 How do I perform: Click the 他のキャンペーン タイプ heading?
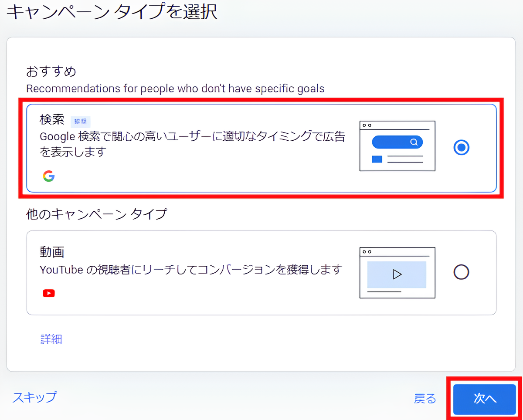coord(96,214)
